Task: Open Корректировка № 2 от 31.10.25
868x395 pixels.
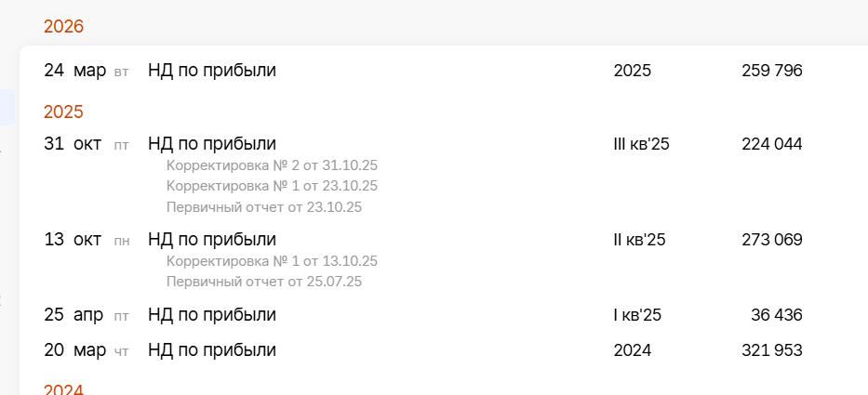Action: coord(272,165)
